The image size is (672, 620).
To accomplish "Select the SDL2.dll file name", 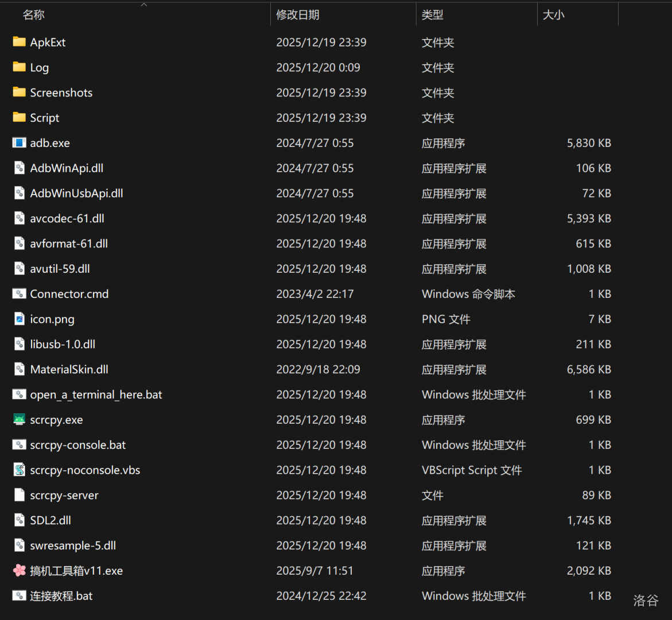I will [x=51, y=521].
